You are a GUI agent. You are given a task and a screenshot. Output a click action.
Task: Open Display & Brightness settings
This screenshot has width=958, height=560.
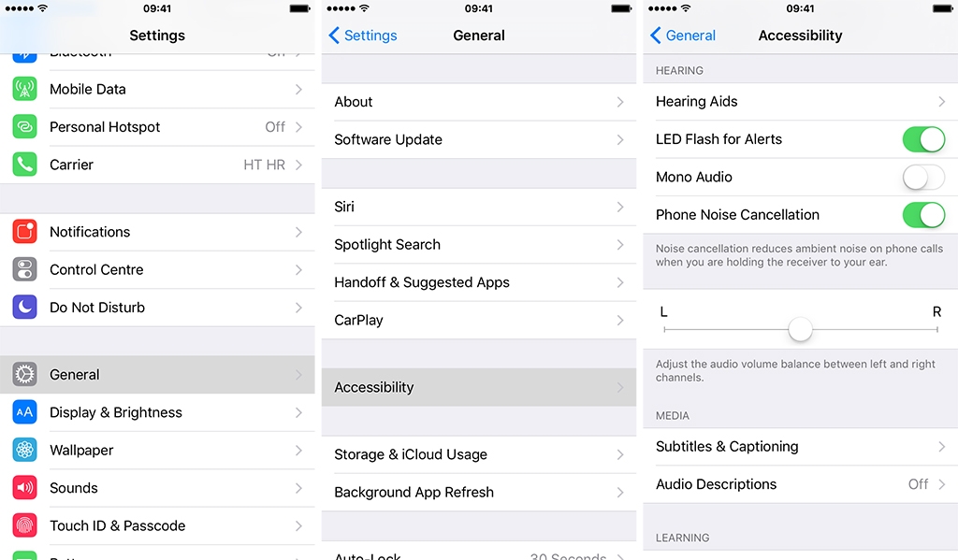pos(157,412)
